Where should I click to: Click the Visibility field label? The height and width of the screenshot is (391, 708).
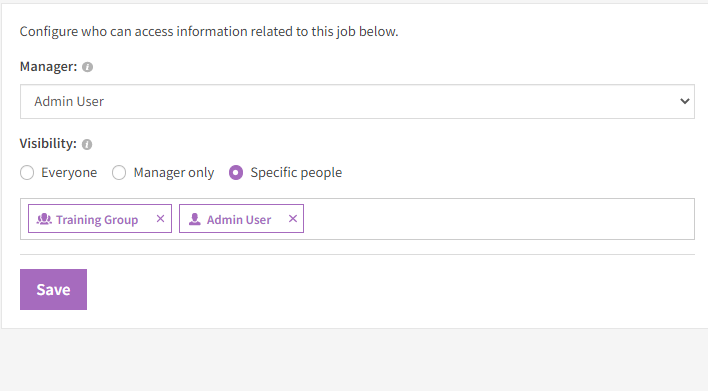click(48, 144)
